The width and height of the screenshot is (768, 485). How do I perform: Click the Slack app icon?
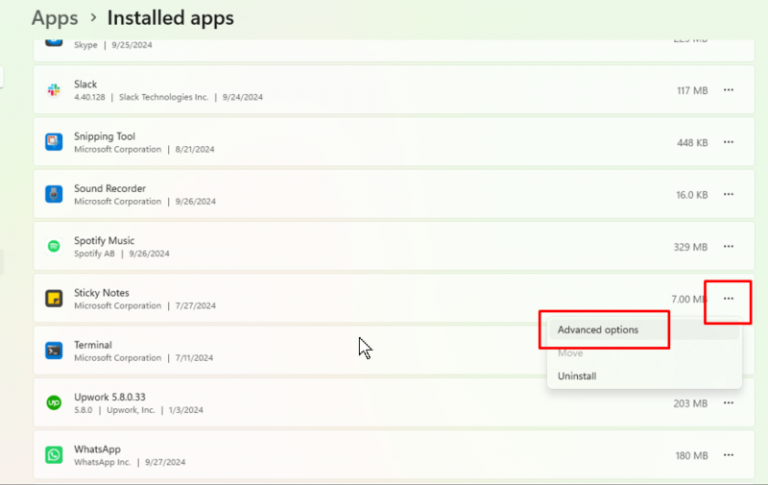pyautogui.click(x=54, y=90)
